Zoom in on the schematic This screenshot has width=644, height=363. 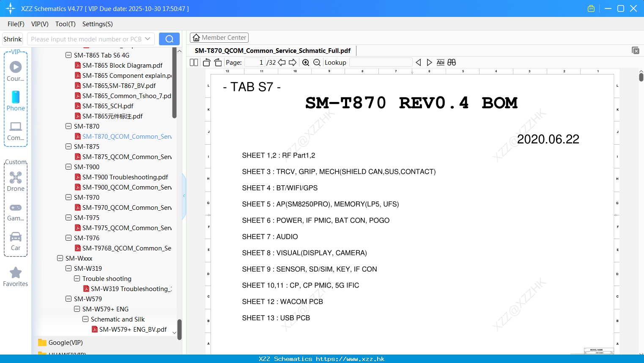(306, 62)
